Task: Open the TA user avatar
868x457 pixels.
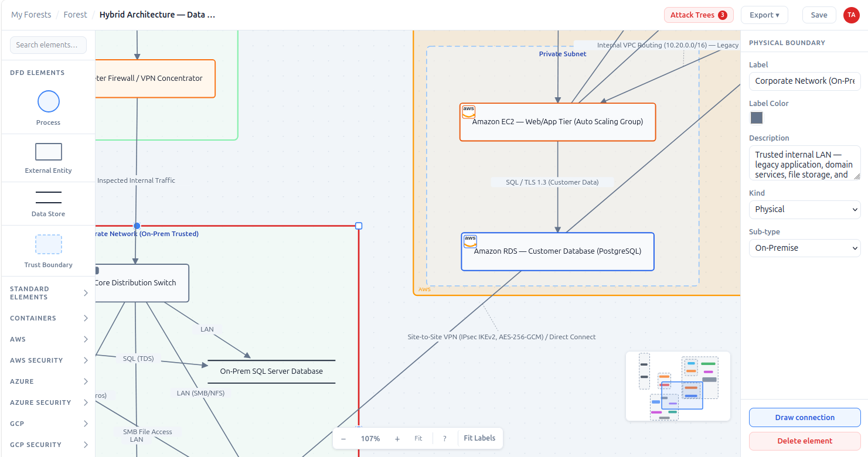Action: [x=851, y=15]
